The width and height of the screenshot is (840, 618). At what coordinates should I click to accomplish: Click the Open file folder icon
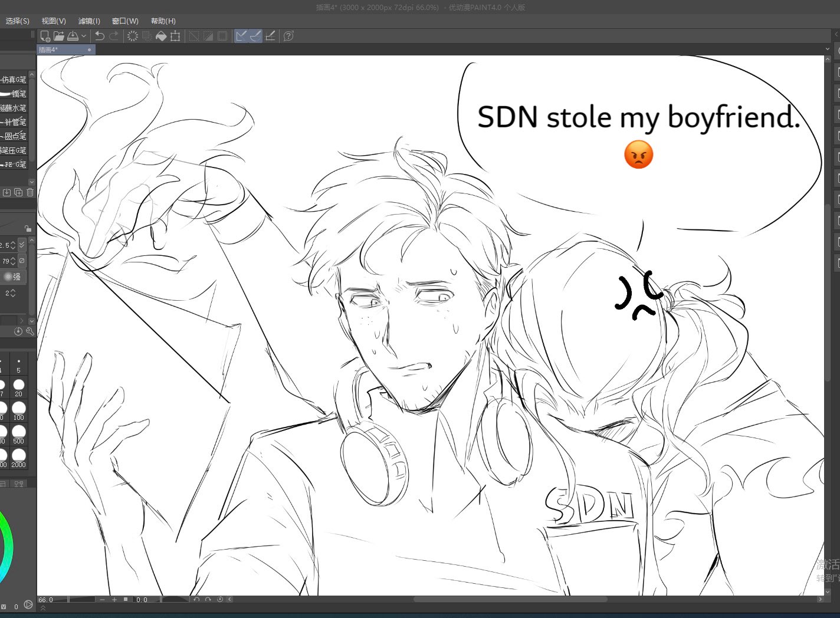(59, 36)
